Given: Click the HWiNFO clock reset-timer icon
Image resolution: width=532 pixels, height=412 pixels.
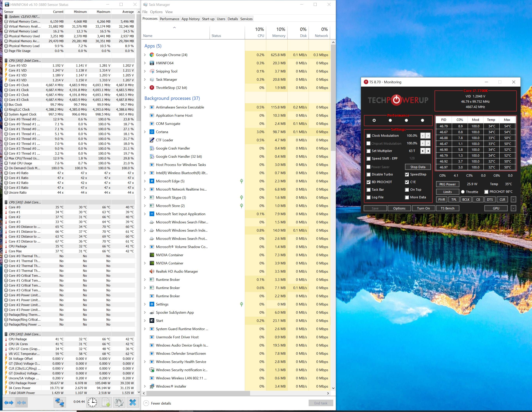Looking at the screenshot, I should click(x=92, y=402).
